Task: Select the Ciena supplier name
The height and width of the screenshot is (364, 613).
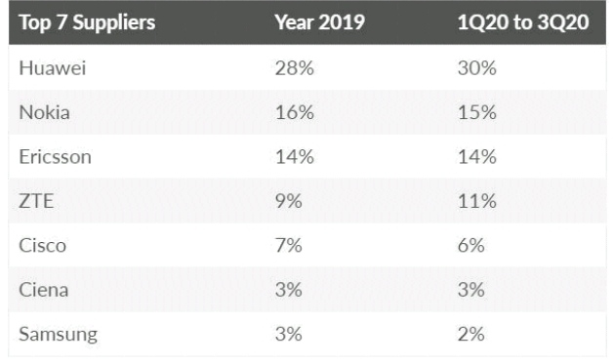Action: coord(44,290)
